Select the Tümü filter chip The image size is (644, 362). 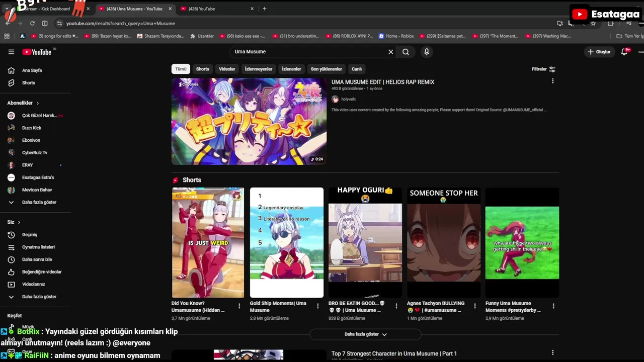(181, 69)
